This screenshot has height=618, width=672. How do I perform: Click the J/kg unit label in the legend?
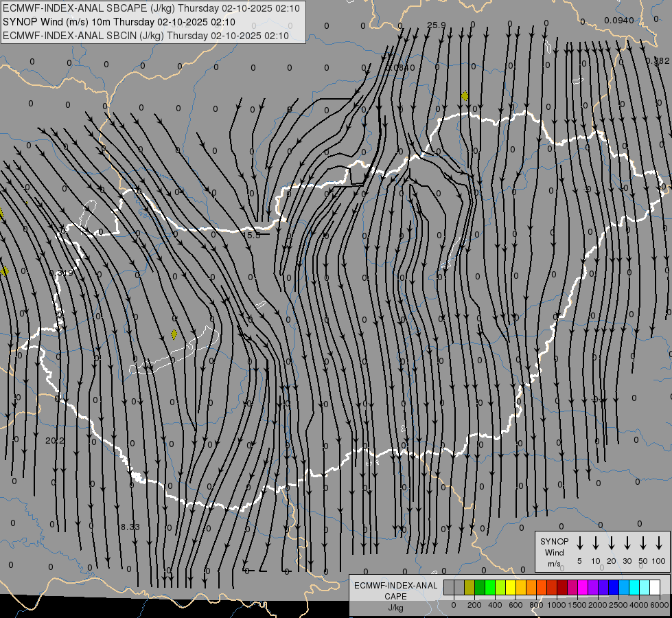pyautogui.click(x=395, y=608)
